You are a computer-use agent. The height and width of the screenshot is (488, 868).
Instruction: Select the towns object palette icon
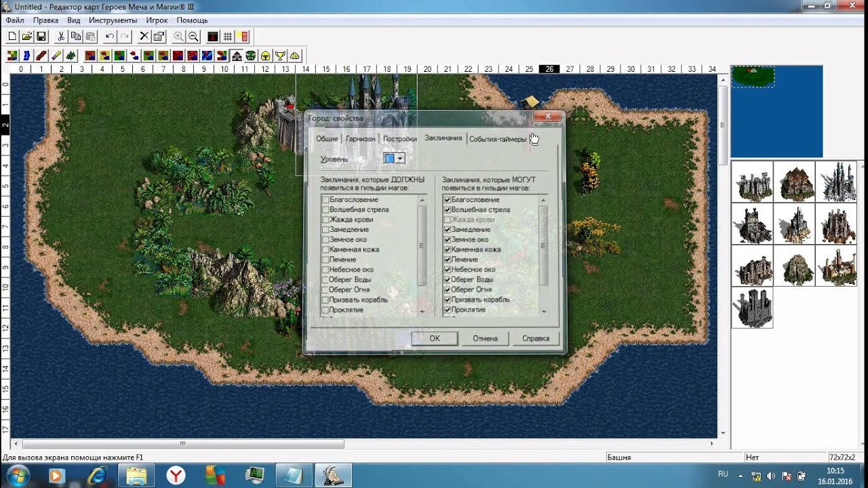tap(237, 56)
